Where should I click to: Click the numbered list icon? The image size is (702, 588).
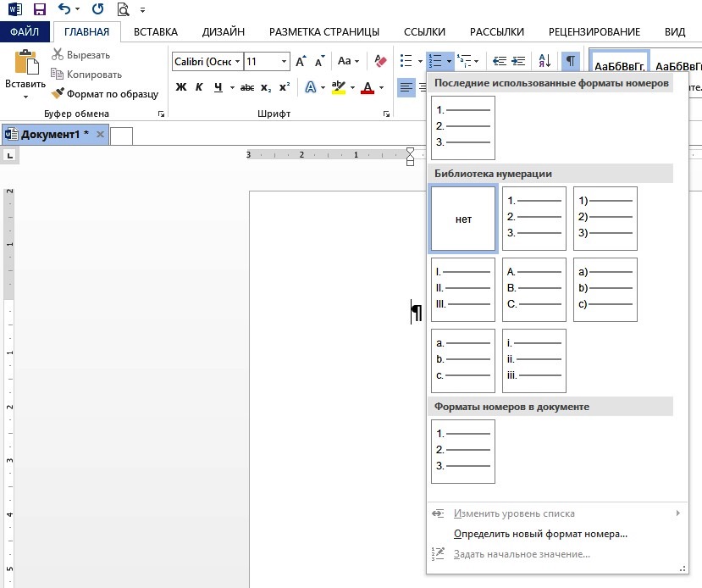tap(434, 60)
